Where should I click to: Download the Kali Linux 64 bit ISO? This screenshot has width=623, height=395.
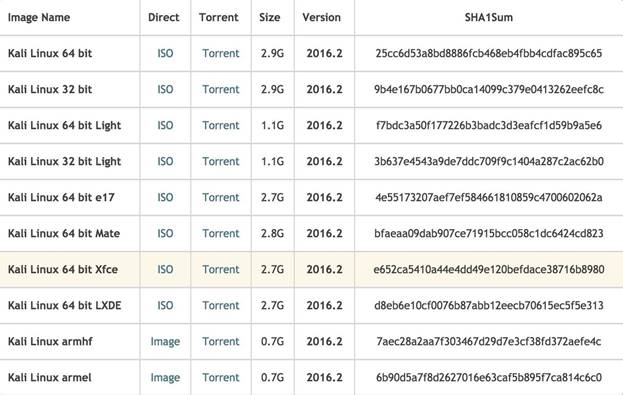(165, 53)
